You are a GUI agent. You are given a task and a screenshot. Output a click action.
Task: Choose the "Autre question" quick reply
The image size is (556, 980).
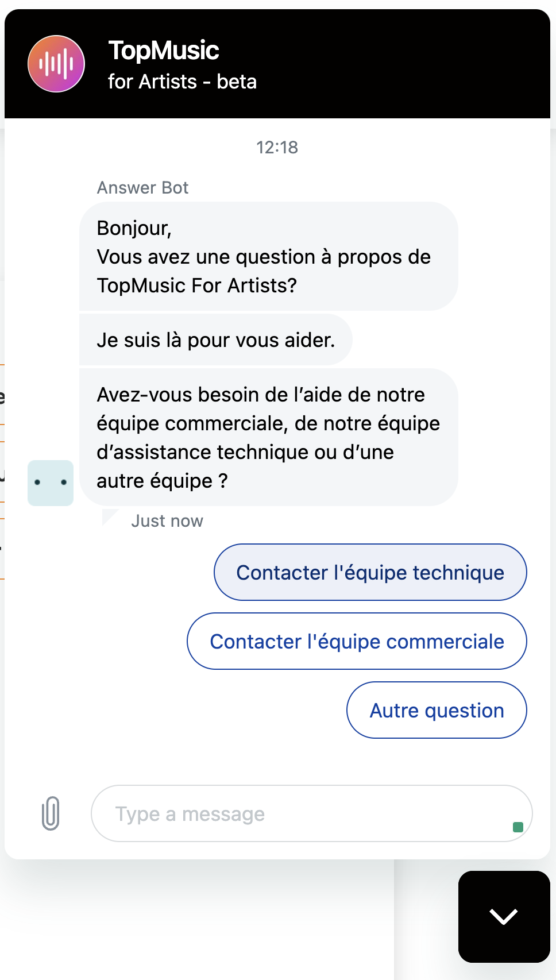(437, 710)
